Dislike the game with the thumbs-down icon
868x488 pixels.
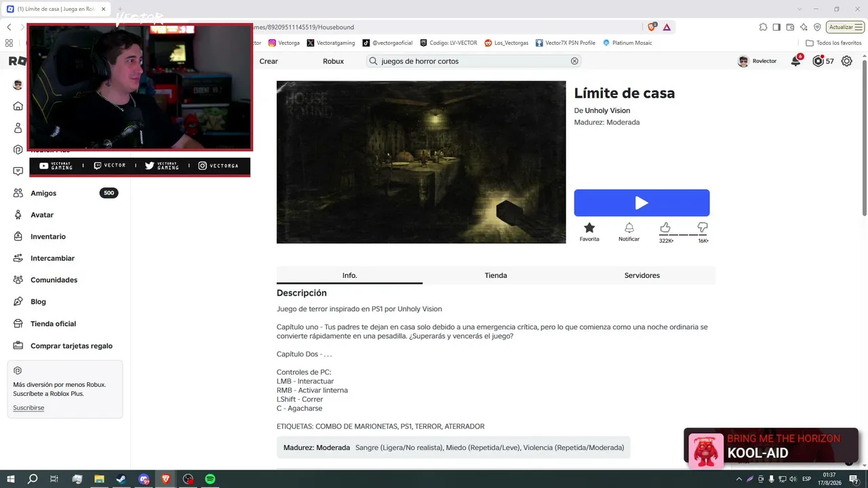703,228
